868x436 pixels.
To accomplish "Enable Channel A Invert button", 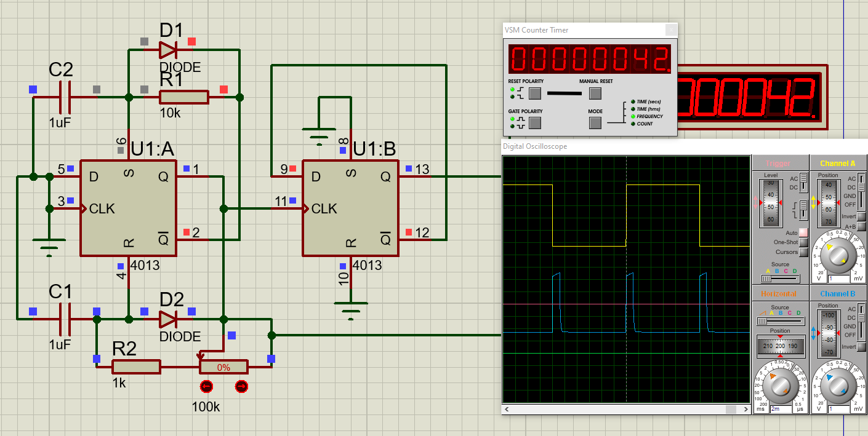I will pos(861,216).
